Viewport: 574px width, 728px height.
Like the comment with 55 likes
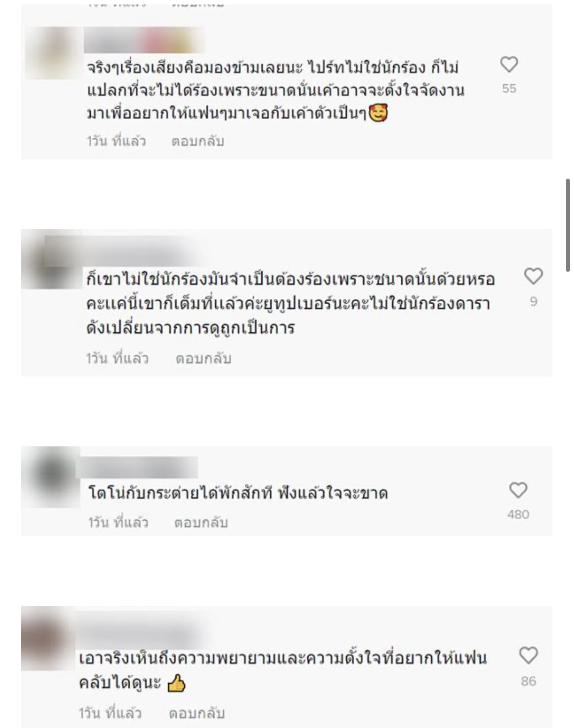click(509, 65)
